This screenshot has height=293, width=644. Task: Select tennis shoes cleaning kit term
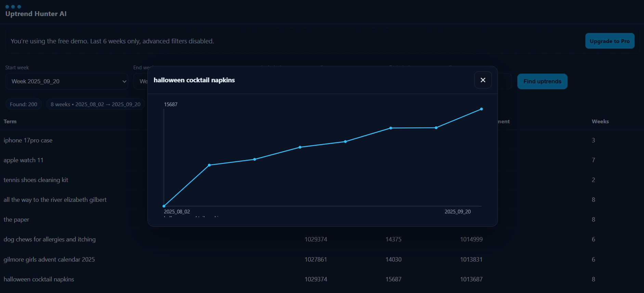pyautogui.click(x=36, y=180)
